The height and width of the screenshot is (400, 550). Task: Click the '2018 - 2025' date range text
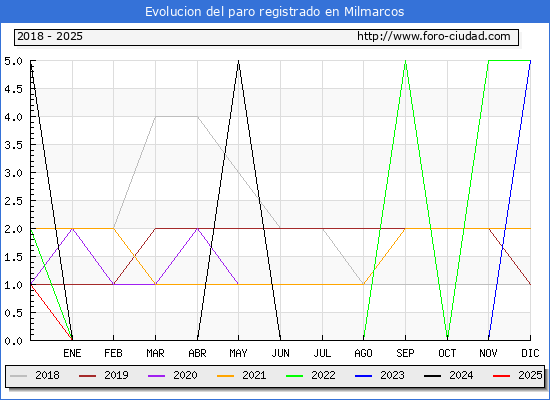point(50,36)
